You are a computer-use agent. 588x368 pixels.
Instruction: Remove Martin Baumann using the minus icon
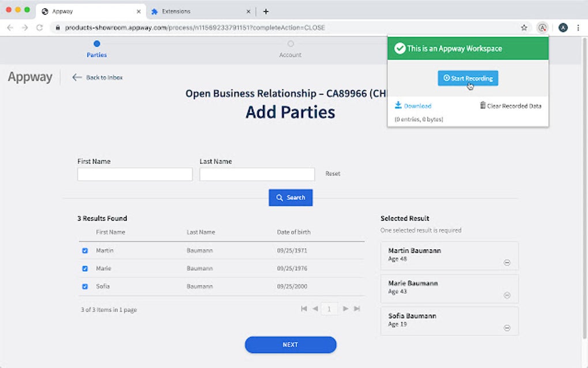[507, 262]
